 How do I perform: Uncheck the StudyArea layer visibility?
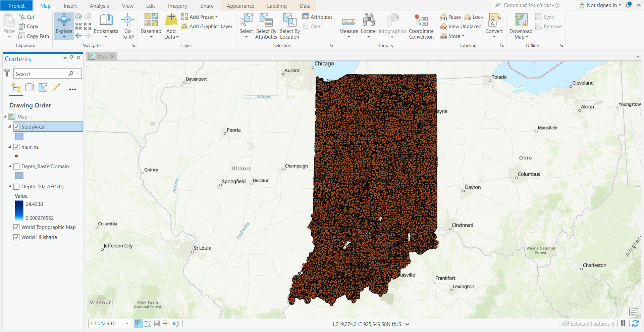[x=16, y=127]
